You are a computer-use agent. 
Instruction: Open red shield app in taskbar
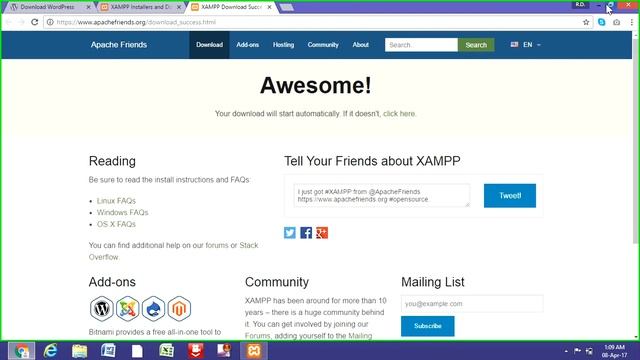coord(196,351)
